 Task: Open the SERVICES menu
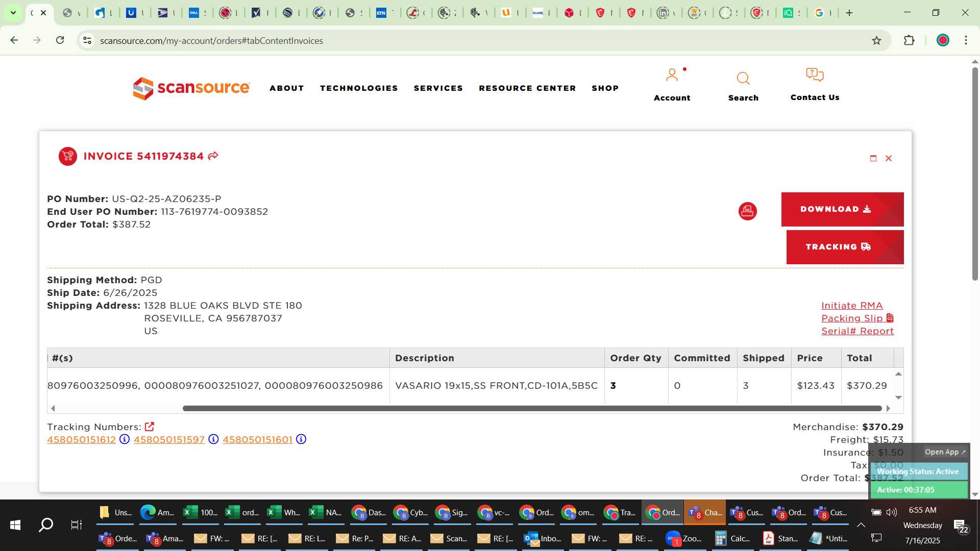point(438,88)
